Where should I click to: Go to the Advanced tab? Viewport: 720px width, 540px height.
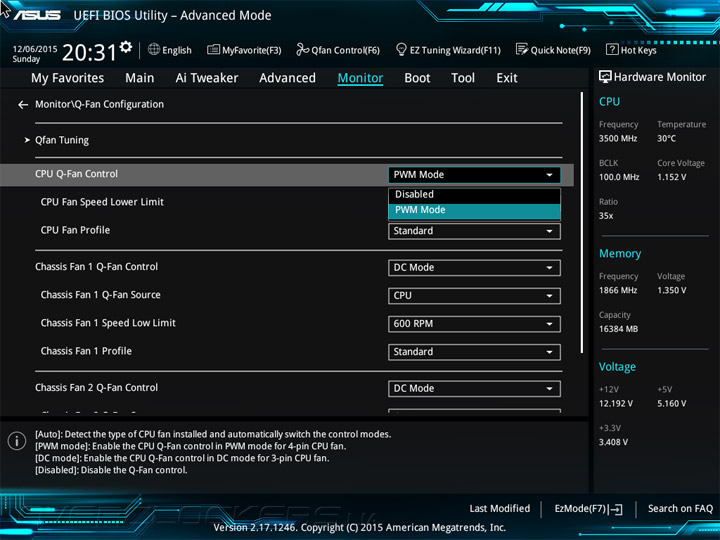point(287,78)
